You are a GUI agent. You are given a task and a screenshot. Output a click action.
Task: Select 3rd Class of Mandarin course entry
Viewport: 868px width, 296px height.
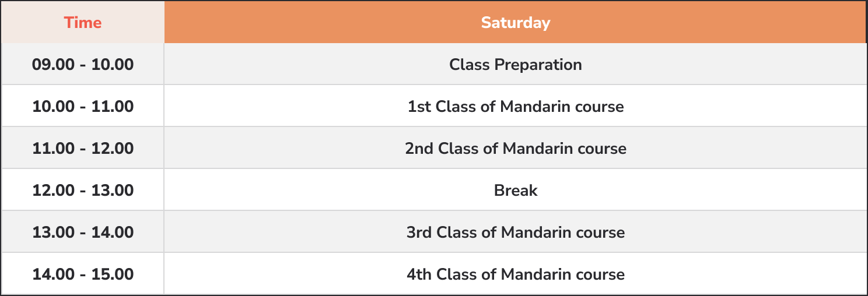[x=516, y=232]
